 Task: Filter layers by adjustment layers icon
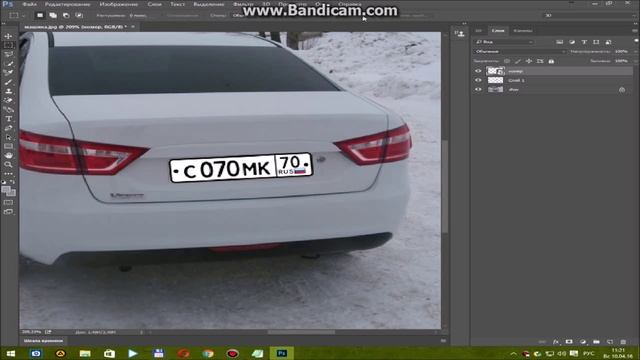(572, 42)
